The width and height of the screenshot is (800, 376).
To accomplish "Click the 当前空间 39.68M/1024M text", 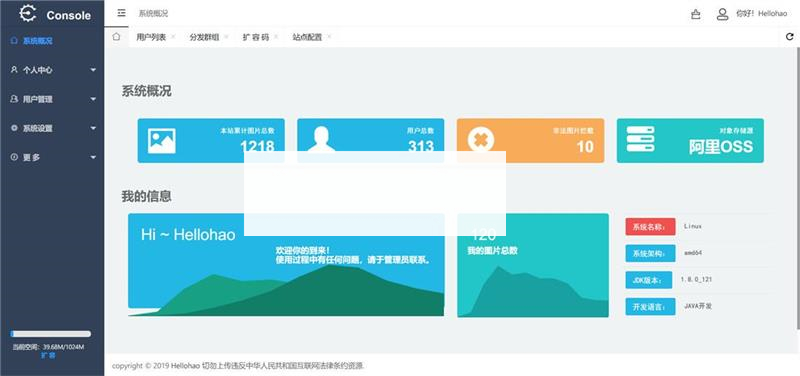I will tap(48, 347).
